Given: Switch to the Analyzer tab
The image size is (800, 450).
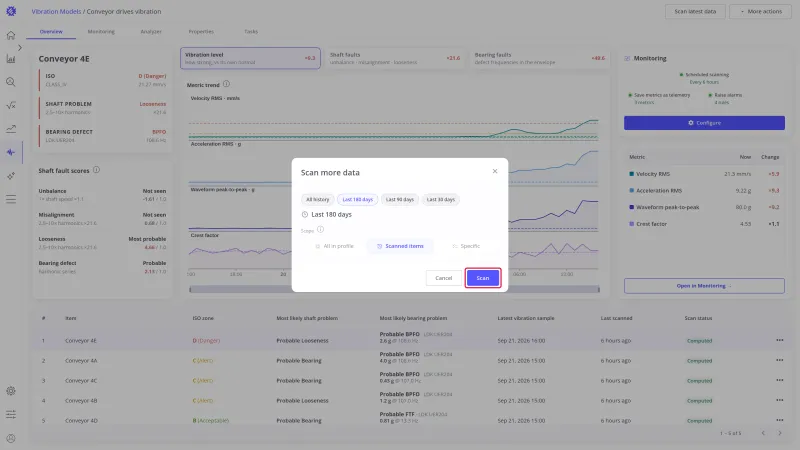Looking at the screenshot, I should point(151,32).
